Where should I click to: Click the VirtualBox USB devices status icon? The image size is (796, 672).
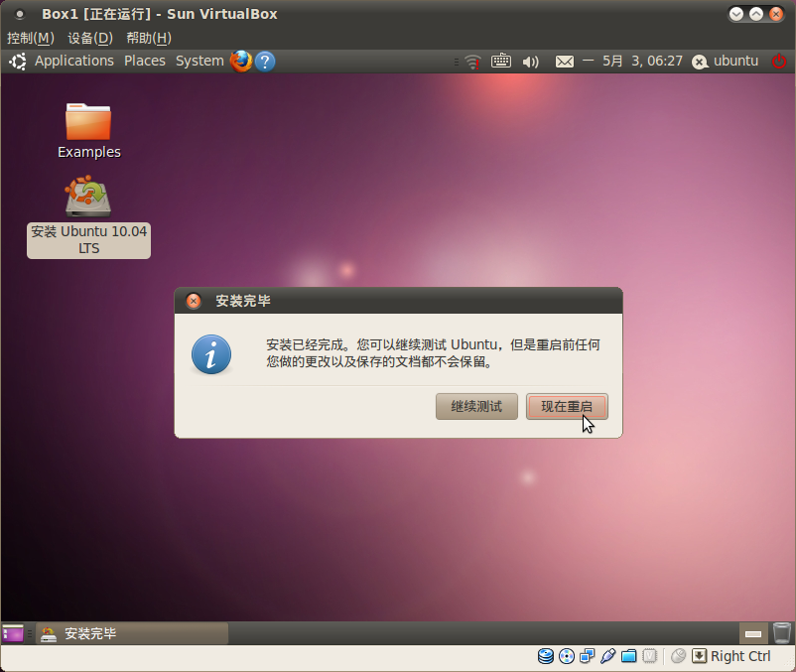point(608,656)
